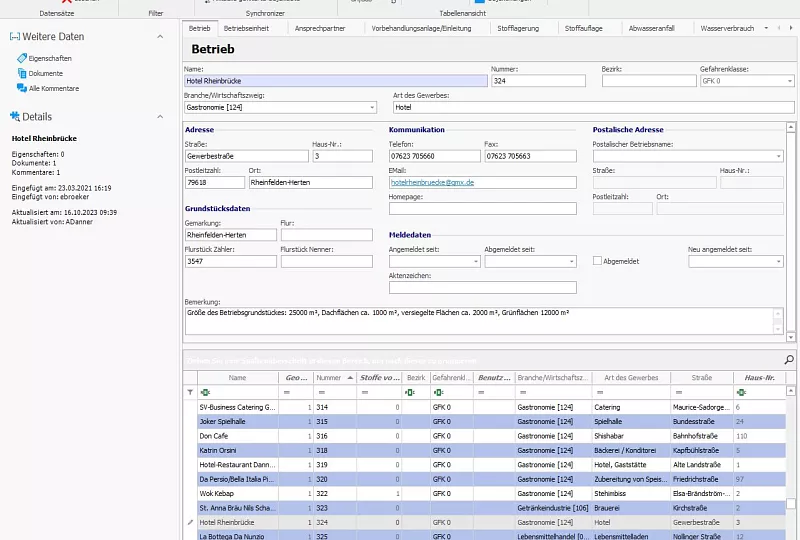Click the Haus-Nr. column filter operator icon
The image size is (800, 540).
(x=741, y=392)
